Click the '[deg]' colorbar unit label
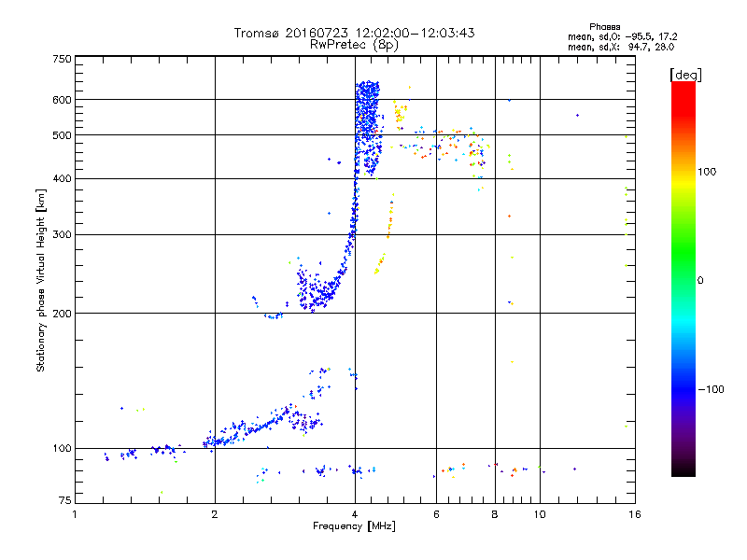The width and height of the screenshot is (747, 560). (x=685, y=75)
